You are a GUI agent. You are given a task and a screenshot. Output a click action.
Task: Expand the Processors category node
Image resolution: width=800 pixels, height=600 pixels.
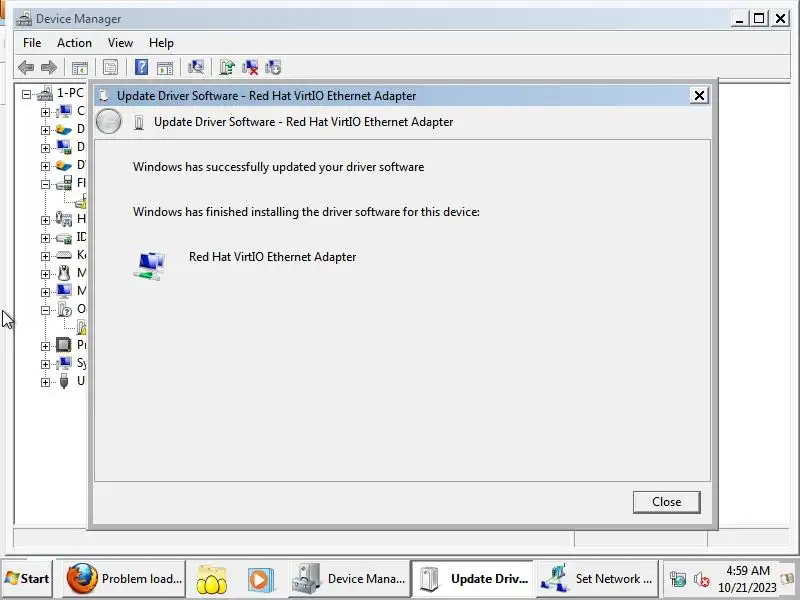[45, 346]
